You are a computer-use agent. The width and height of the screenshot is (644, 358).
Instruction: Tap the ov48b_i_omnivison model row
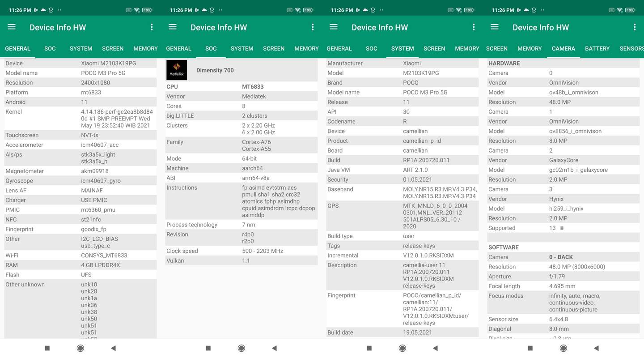(x=563, y=92)
